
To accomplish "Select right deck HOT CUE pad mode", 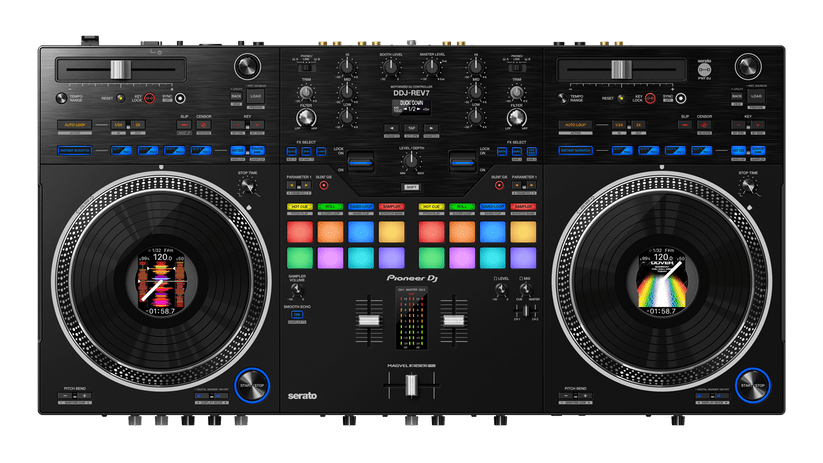I will [431, 207].
